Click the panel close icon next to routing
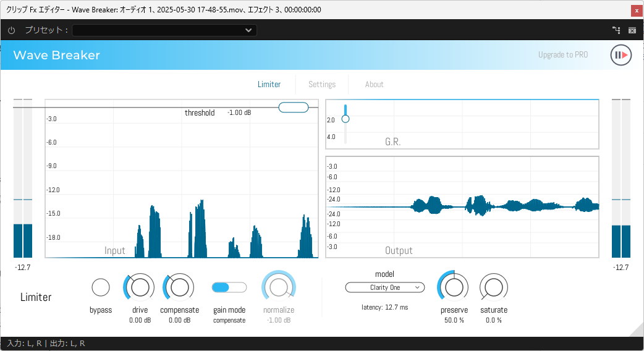 click(x=632, y=30)
